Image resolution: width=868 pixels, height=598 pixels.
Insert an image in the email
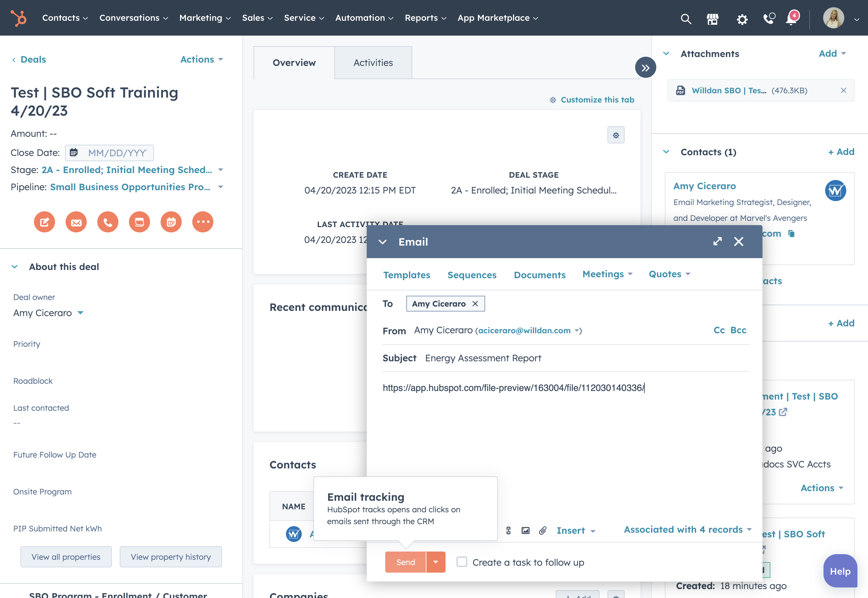click(x=525, y=530)
